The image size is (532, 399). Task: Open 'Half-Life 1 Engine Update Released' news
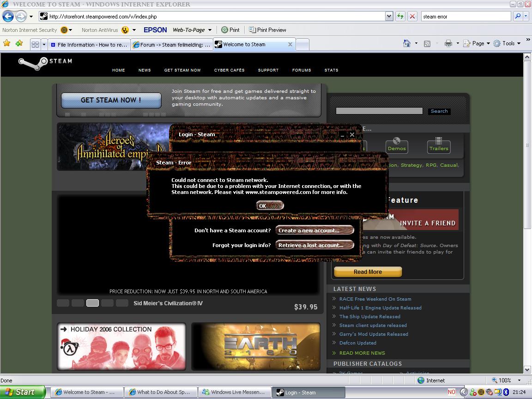coord(381,308)
